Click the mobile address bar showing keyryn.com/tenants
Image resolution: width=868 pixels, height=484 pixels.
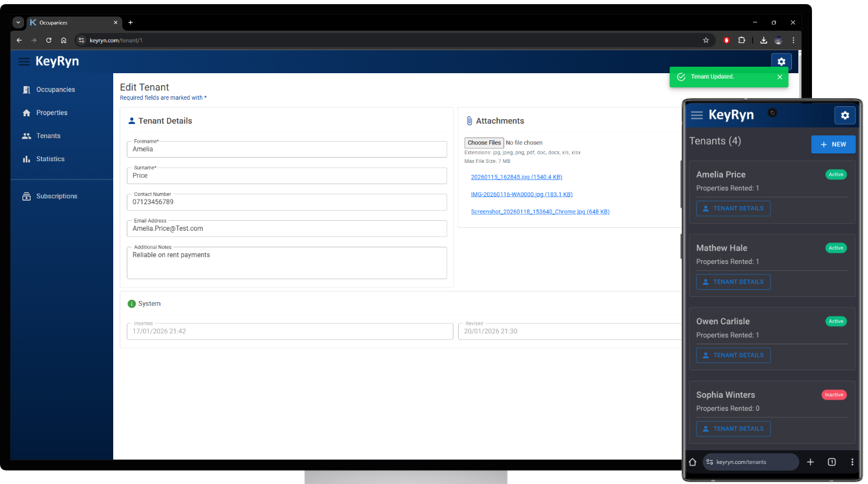(750, 462)
